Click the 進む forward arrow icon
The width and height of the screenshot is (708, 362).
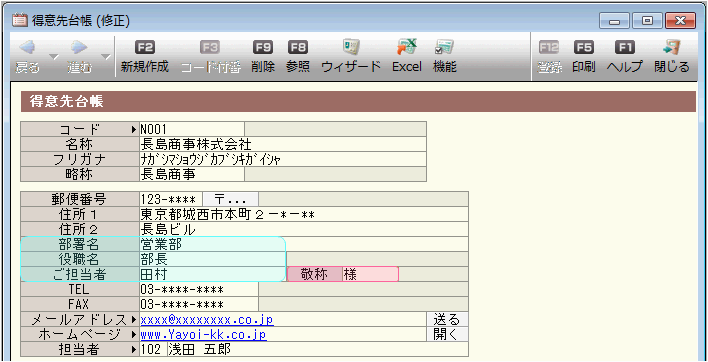click(x=79, y=47)
